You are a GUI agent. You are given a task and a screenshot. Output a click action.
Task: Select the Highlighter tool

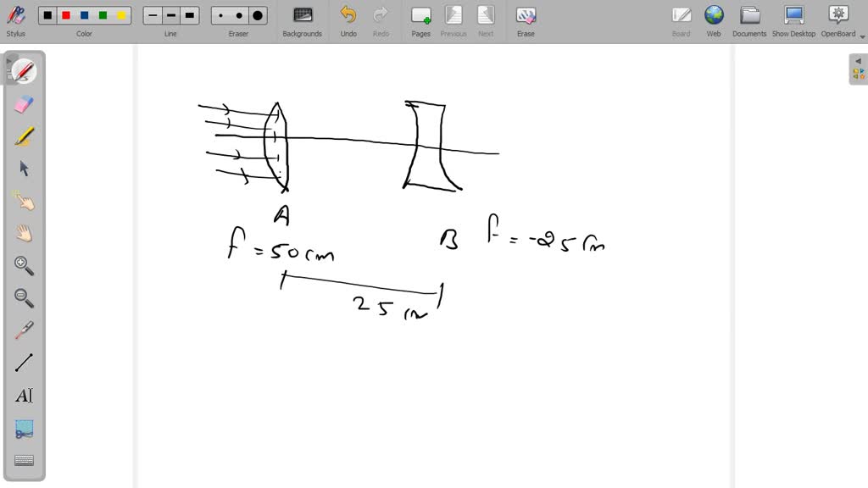[x=23, y=136]
